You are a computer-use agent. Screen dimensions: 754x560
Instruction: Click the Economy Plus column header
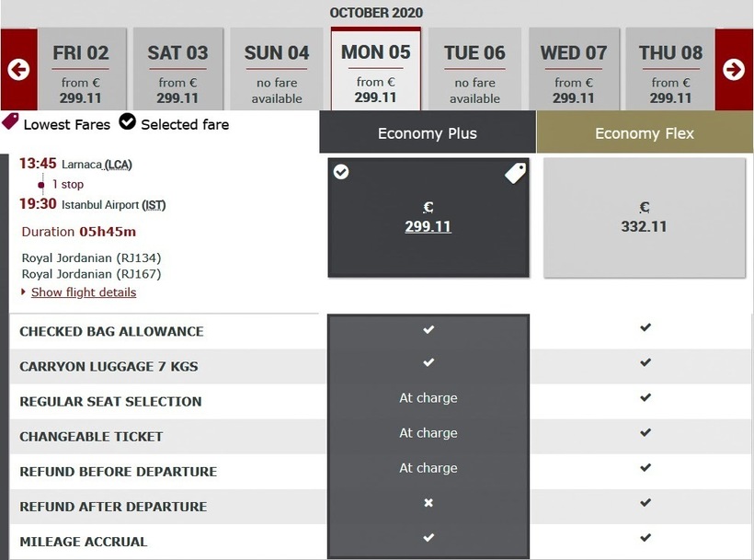click(x=428, y=133)
